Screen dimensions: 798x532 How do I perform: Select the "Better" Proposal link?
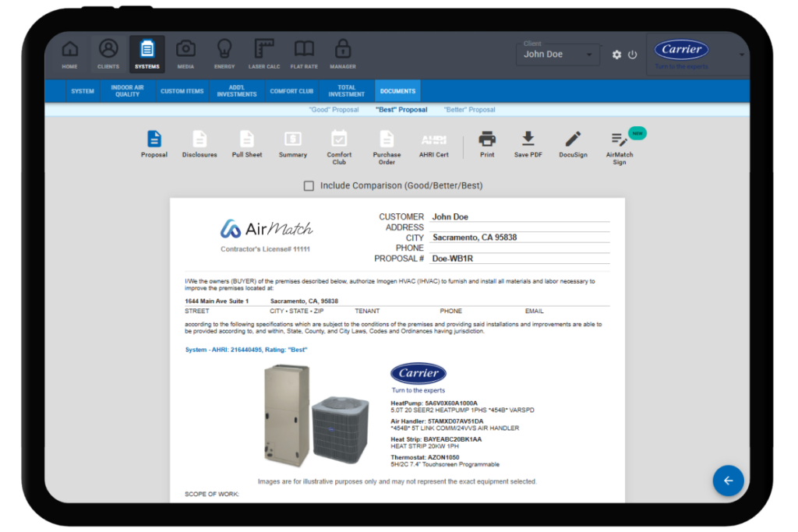click(x=469, y=110)
